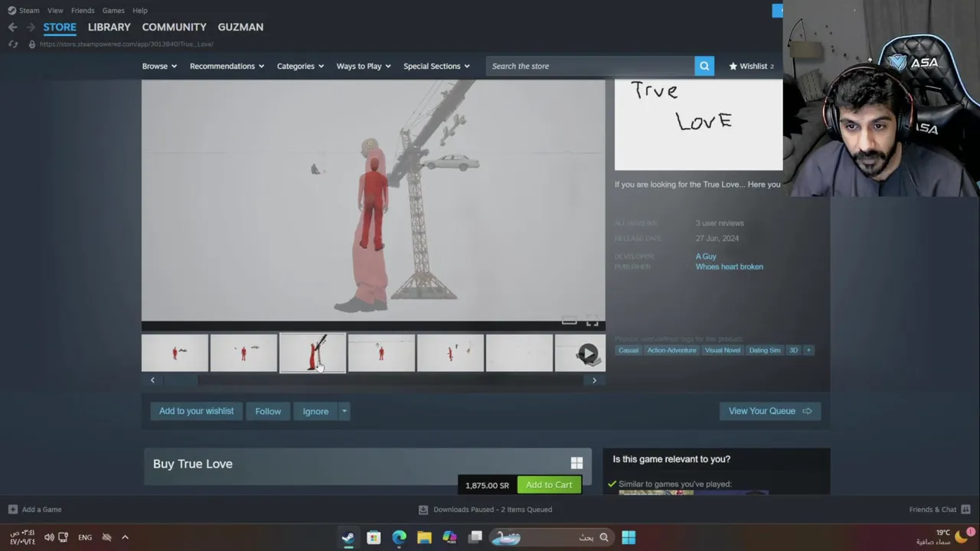Click the Dating Sim tag
Image resolution: width=980 pixels, height=551 pixels.
[765, 350]
